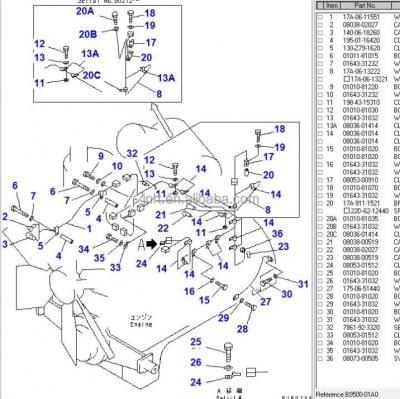Enable the checkbox for item 36 08073-00505

click(320, 358)
